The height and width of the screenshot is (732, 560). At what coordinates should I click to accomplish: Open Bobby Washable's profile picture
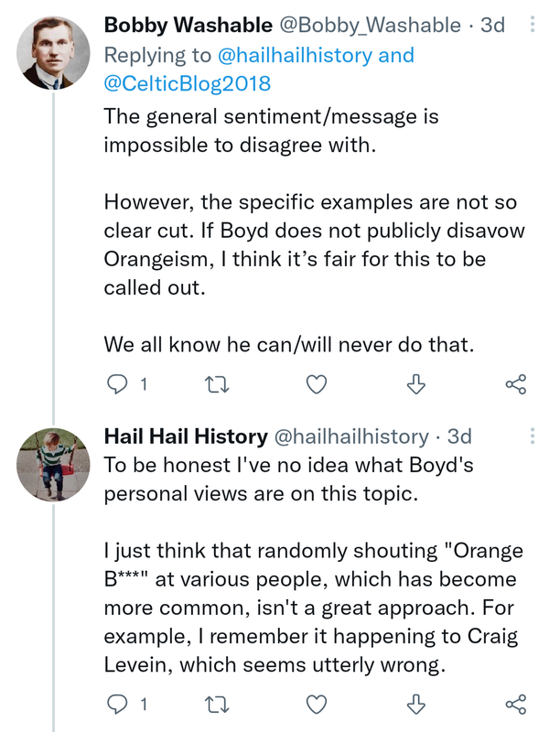point(53,50)
